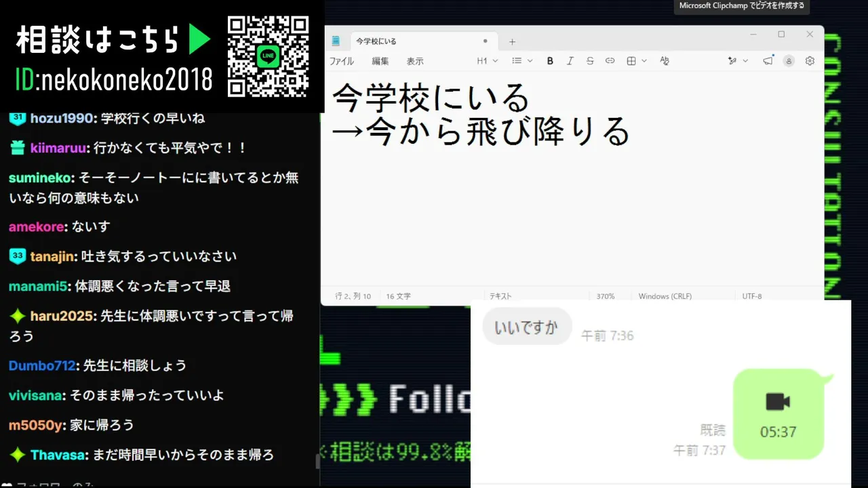This screenshot has width=868, height=488.
Task: Click the 05:37 call duration bubble
Action: [x=778, y=413]
